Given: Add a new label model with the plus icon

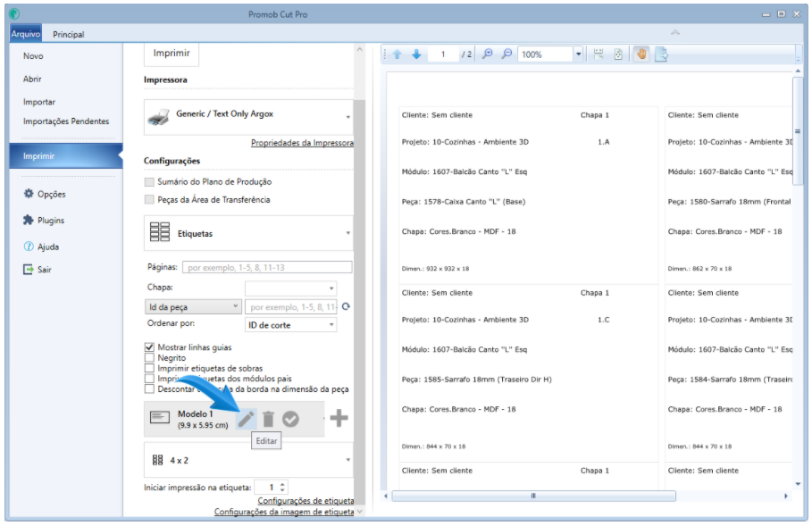Looking at the screenshot, I should (339, 418).
